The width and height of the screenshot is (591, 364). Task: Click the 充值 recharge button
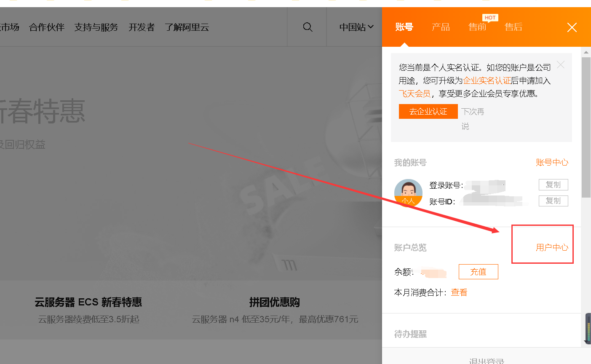478,272
